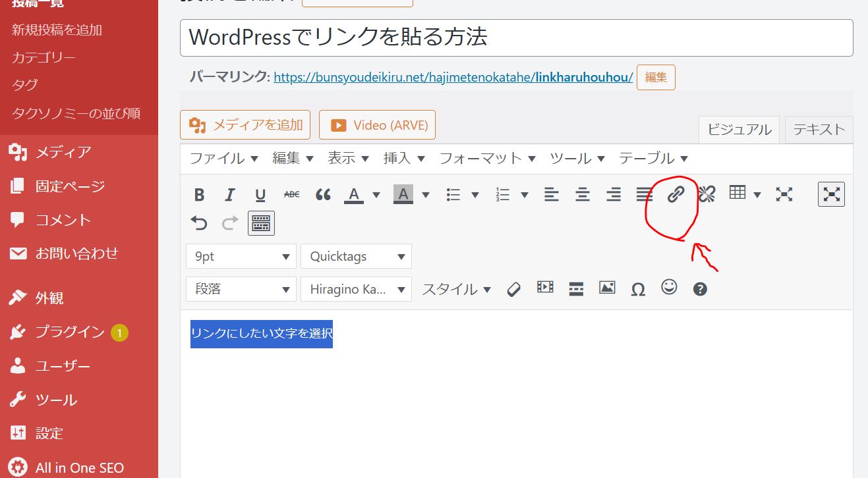Open the 9pt font size dropdown
The image size is (868, 478).
point(241,257)
